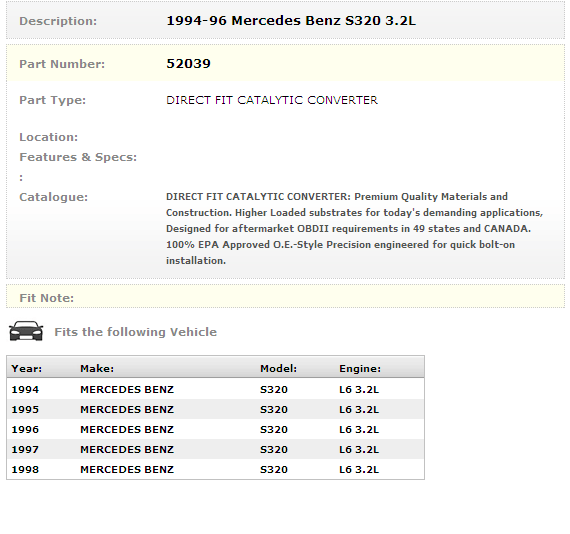Click the Features & Specs: label

click(78, 157)
